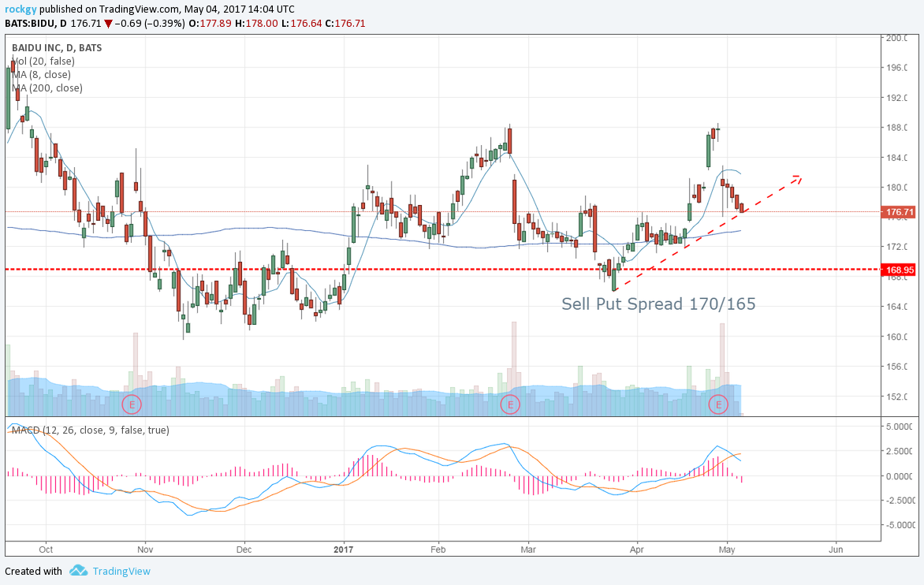
Task: Select the MA (8, close) indicator label
Action: coord(41,75)
